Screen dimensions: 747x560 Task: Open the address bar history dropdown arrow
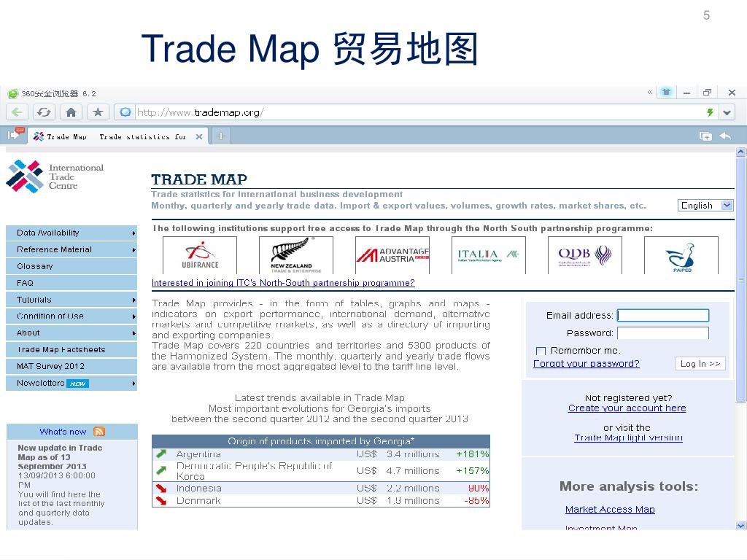point(727,113)
